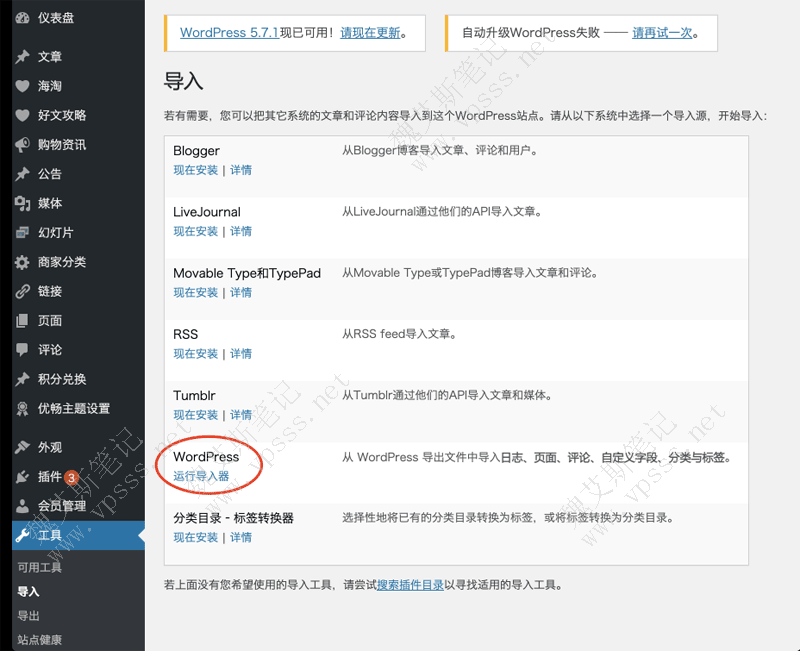The width and height of the screenshot is (800, 651).
Task: Click the pin icon beside 积分兑换
Action: coord(22,379)
